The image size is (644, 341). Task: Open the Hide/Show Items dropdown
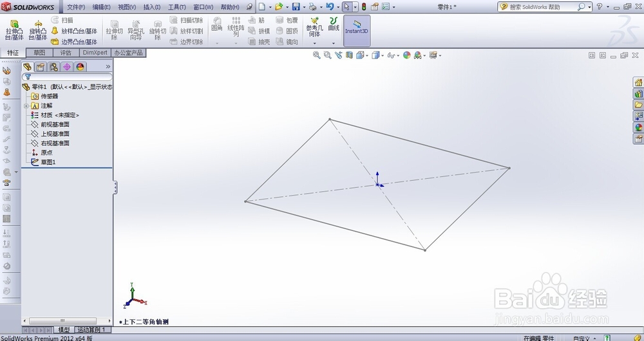pos(398,55)
